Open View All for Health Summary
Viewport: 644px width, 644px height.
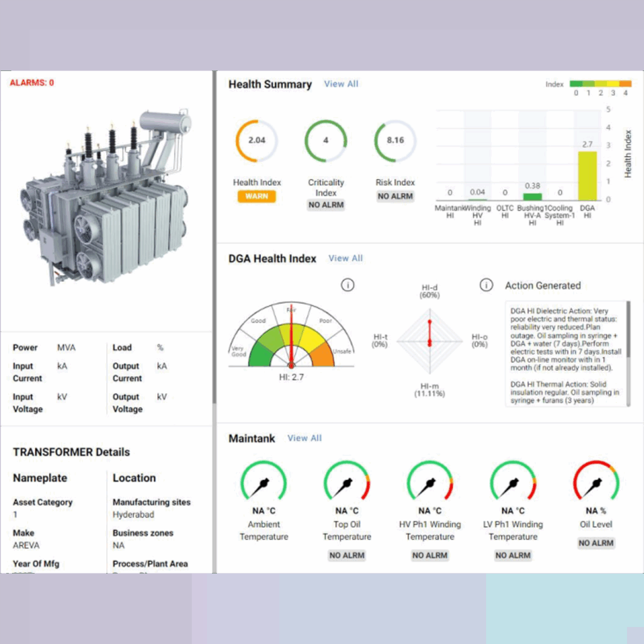(x=341, y=84)
